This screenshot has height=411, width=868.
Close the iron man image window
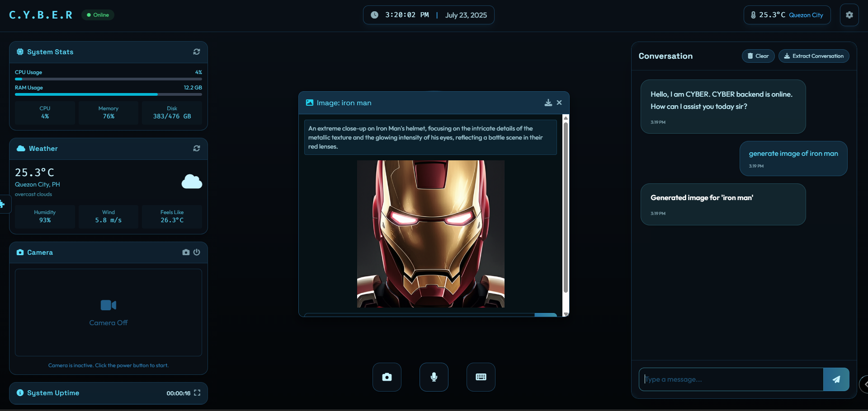(559, 103)
